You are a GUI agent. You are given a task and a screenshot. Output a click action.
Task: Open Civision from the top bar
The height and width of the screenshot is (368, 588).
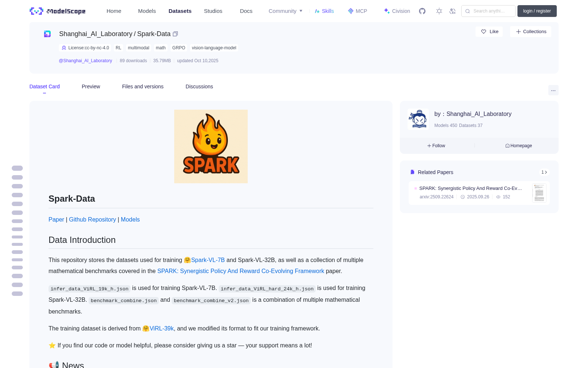[397, 11]
